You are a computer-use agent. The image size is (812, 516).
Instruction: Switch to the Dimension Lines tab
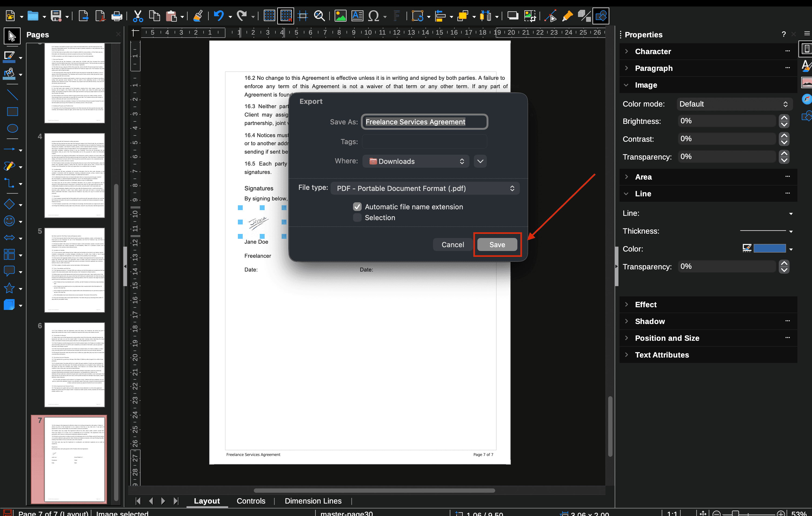(x=313, y=501)
